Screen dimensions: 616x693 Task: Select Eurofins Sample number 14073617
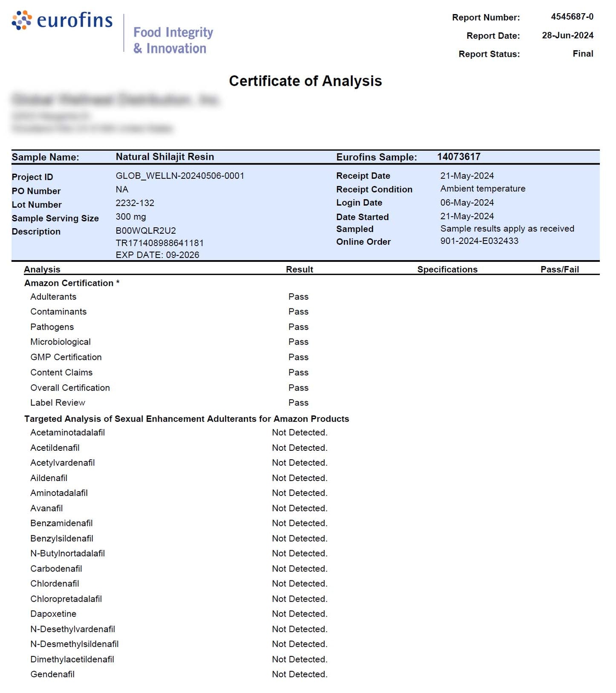click(459, 157)
